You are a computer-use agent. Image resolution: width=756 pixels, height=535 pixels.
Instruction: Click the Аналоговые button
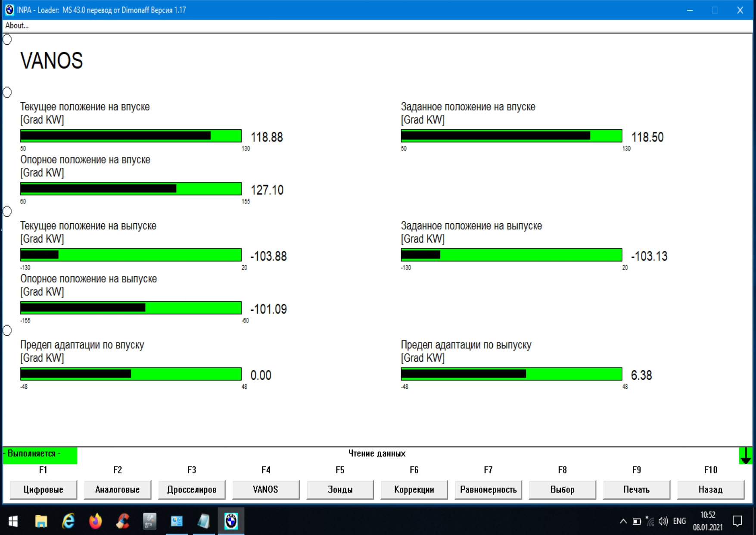pos(117,490)
